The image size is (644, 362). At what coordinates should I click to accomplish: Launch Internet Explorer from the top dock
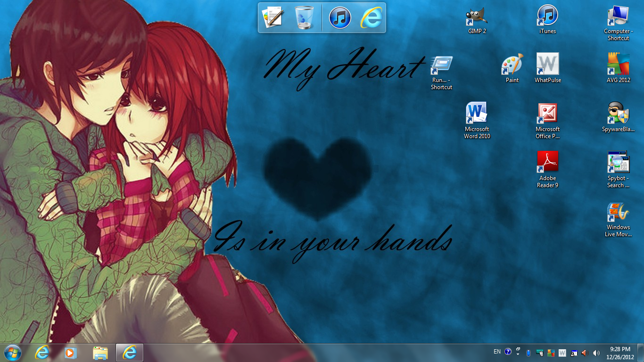pyautogui.click(x=371, y=17)
